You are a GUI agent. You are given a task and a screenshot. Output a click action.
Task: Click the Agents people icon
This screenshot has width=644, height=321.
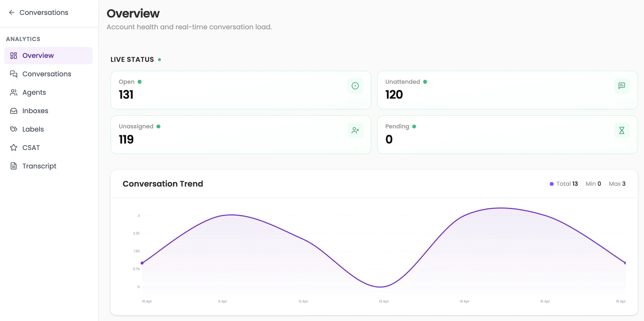click(x=13, y=92)
